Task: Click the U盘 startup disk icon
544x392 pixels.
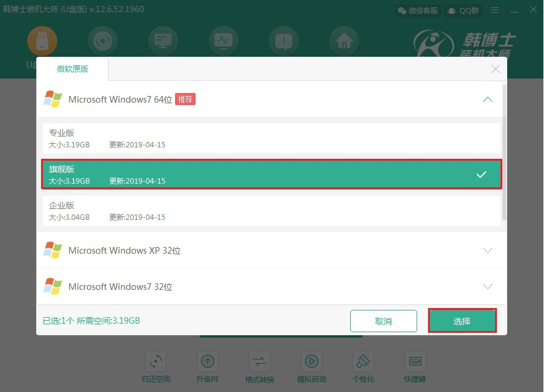Action: (x=42, y=41)
